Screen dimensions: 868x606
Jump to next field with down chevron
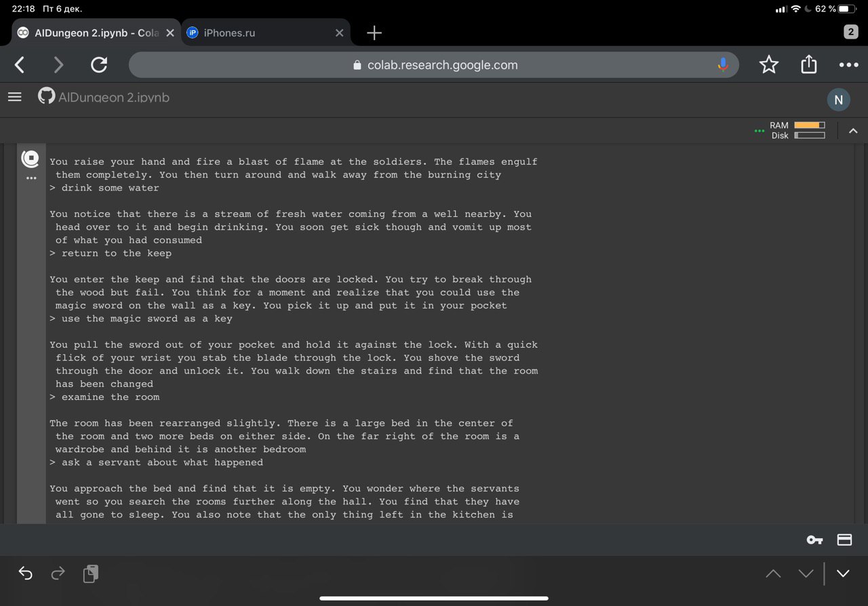(x=806, y=573)
